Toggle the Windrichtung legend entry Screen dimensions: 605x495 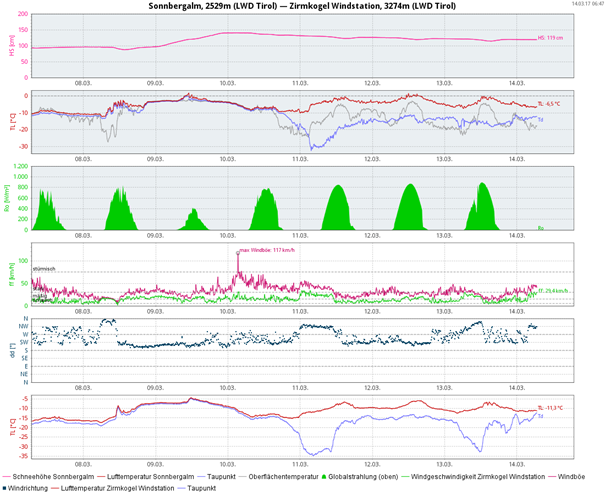(25, 488)
